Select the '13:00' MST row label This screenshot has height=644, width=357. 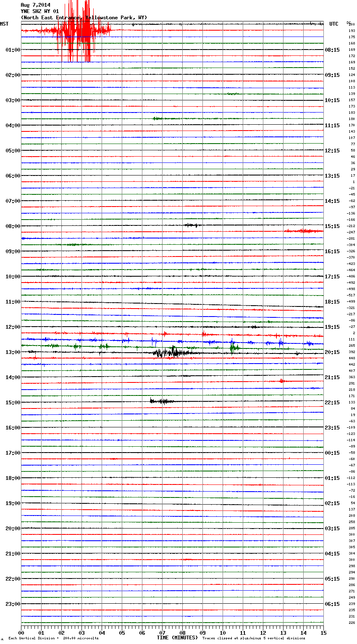point(13,352)
